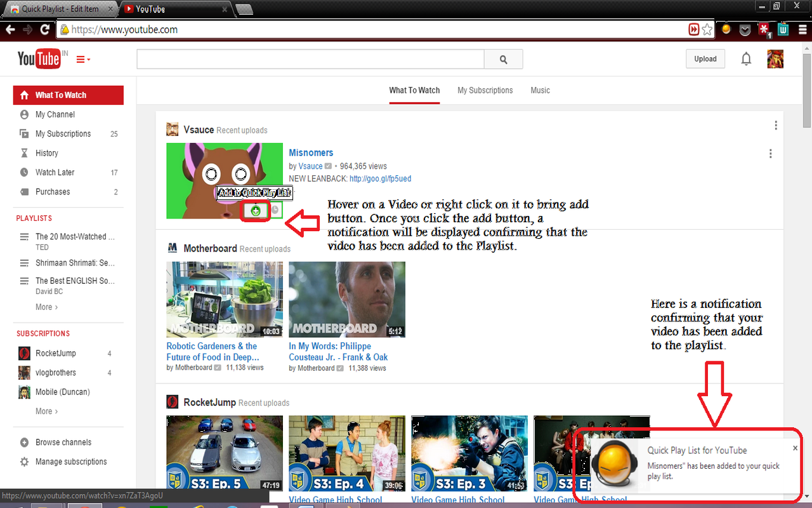Open the feed options menu beside Vsauce header
The height and width of the screenshot is (508, 812).
775,126
